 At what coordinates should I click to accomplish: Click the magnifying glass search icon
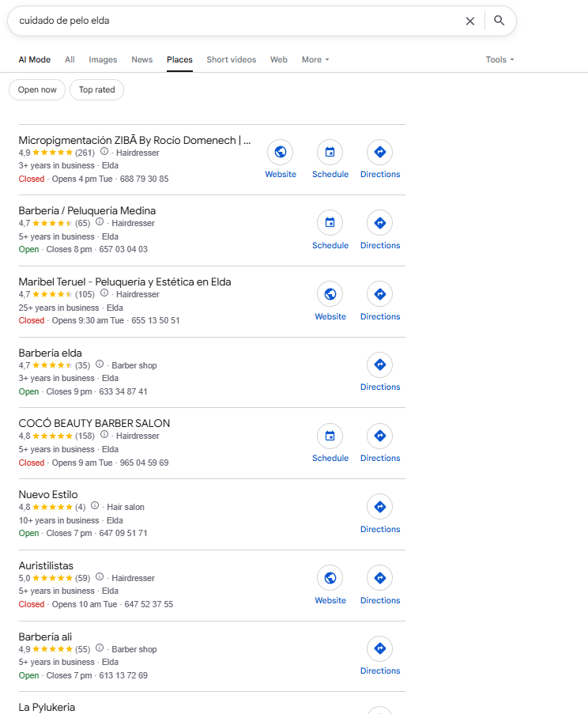pyautogui.click(x=499, y=21)
